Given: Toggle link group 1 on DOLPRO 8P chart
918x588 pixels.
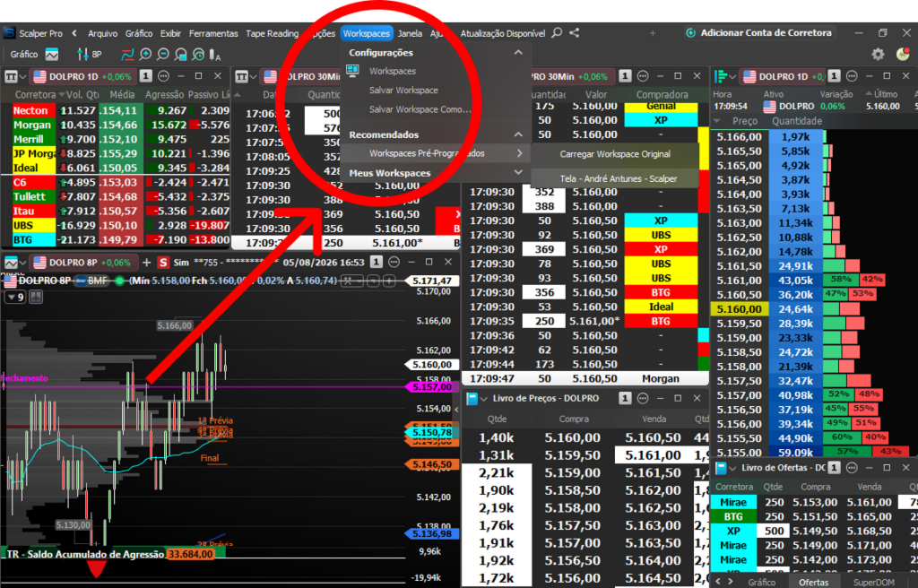Looking at the screenshot, I should click(x=377, y=263).
